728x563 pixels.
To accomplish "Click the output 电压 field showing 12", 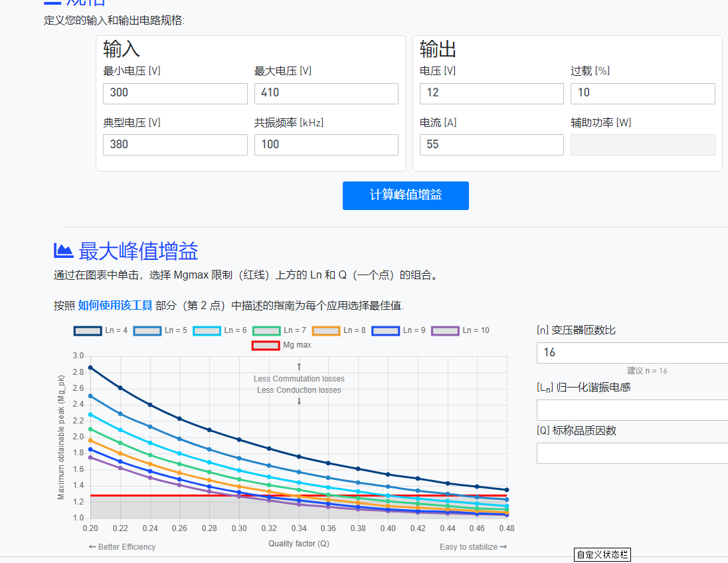I will 492,93.
